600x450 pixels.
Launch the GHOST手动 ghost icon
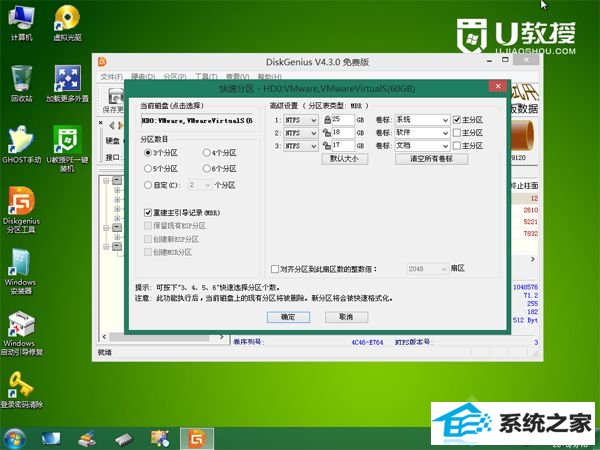click(x=21, y=144)
